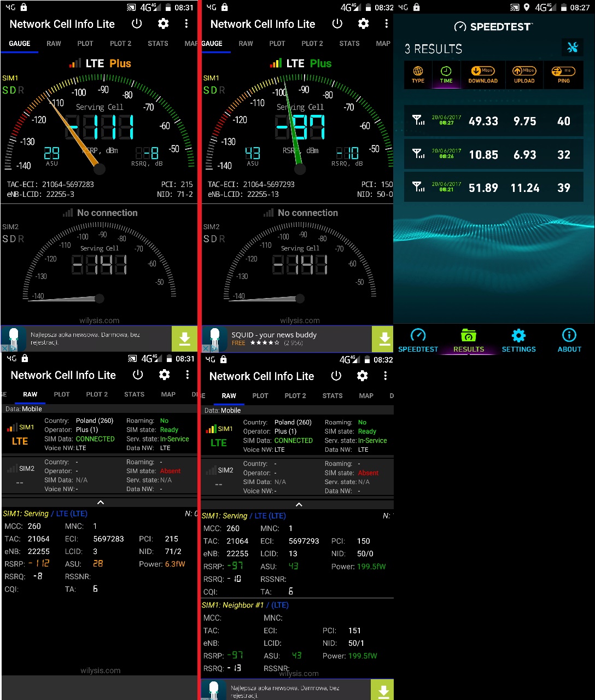The image size is (595, 700).
Task: Sort Speedtest results by UPLOAD
Action: [x=524, y=75]
